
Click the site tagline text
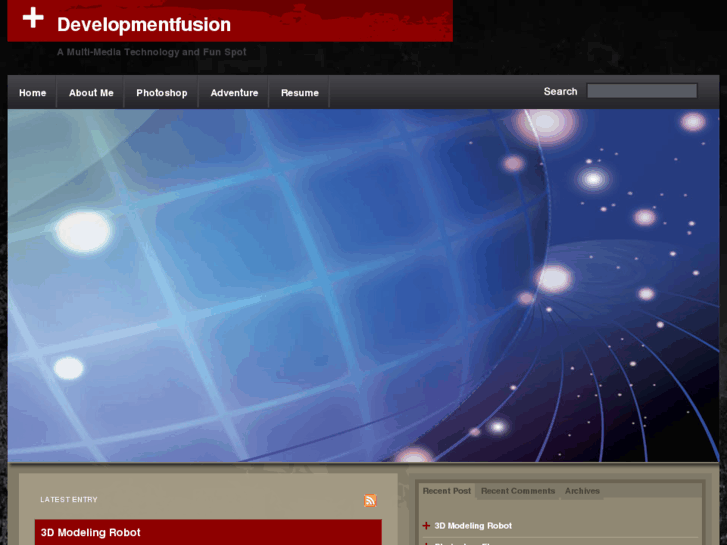point(152,52)
